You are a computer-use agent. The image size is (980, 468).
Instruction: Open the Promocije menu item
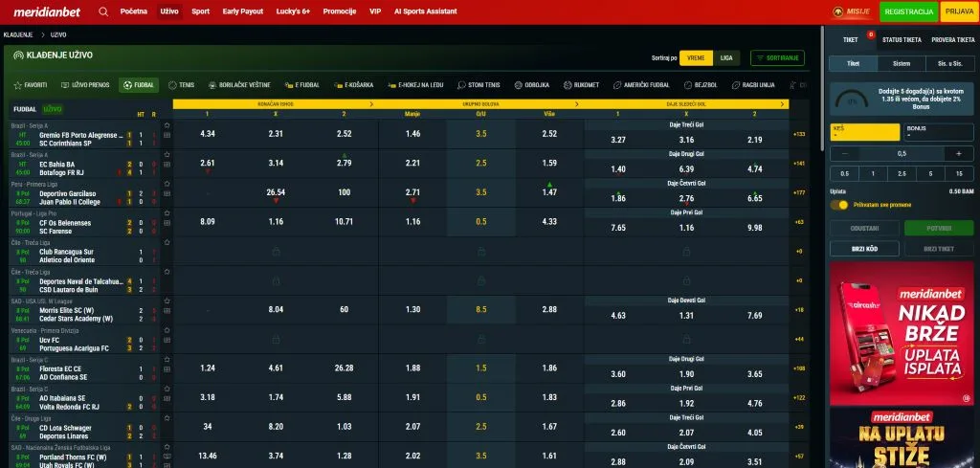pyautogui.click(x=340, y=11)
